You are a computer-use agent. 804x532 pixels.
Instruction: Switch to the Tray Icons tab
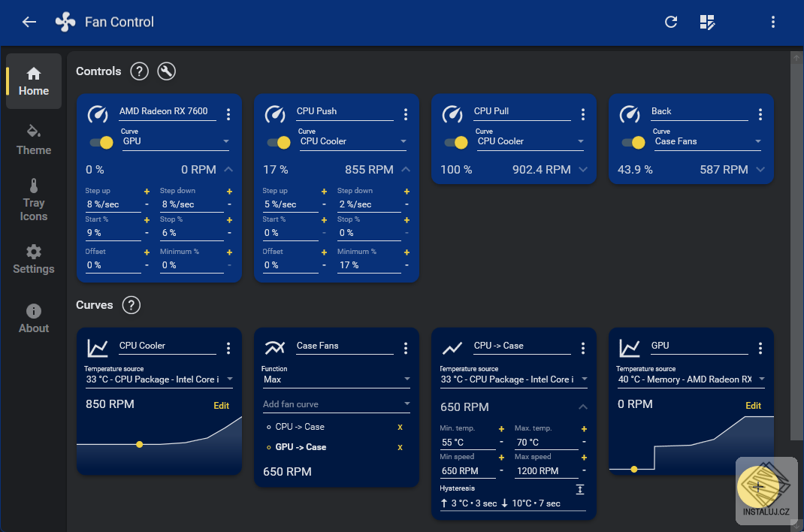[x=34, y=200]
